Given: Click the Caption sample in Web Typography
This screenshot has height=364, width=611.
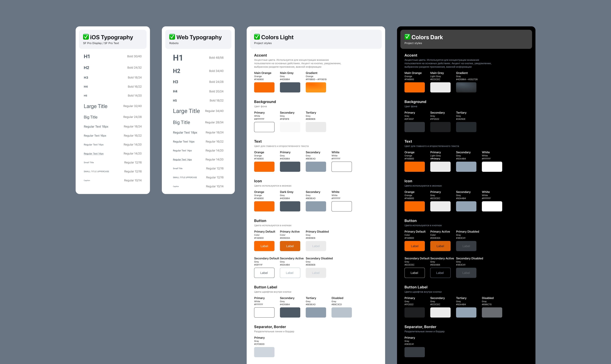Looking at the screenshot, I should click(176, 186).
